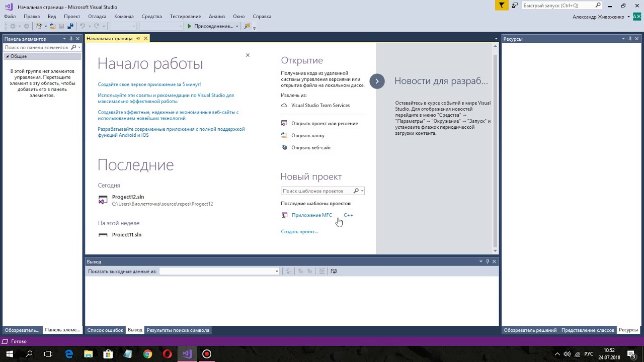Click the РУС language indicator in the taskbar
The width and height of the screenshot is (644, 362).
coord(589,354)
